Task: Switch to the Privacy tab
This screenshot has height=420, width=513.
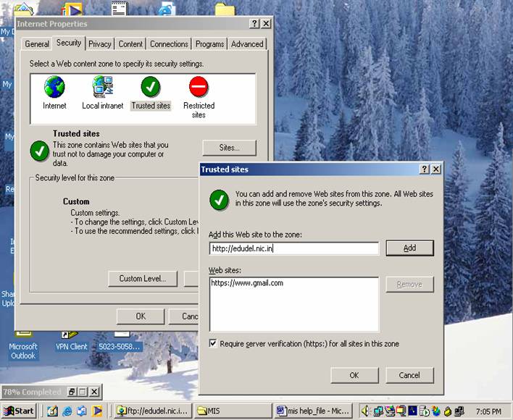Action: click(x=100, y=44)
